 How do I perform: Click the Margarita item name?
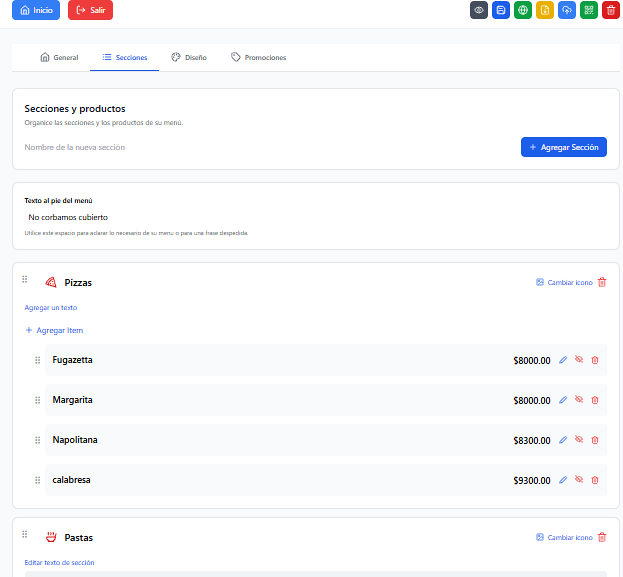tap(72, 400)
